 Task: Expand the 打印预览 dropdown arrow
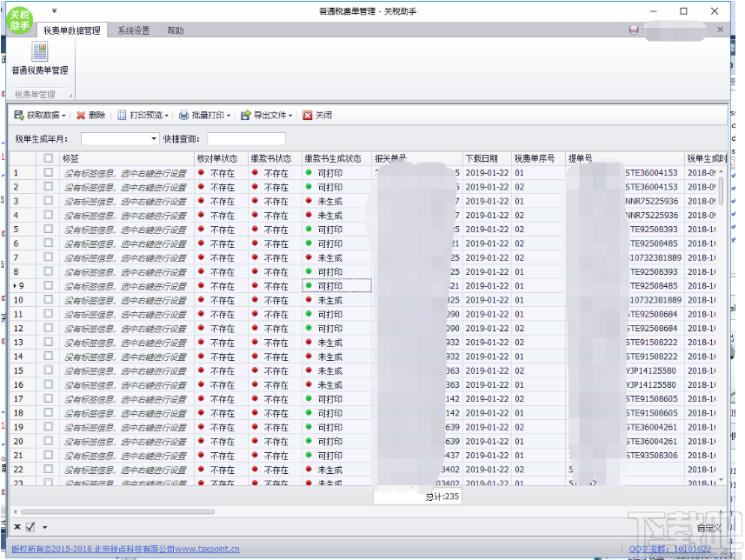(167, 116)
